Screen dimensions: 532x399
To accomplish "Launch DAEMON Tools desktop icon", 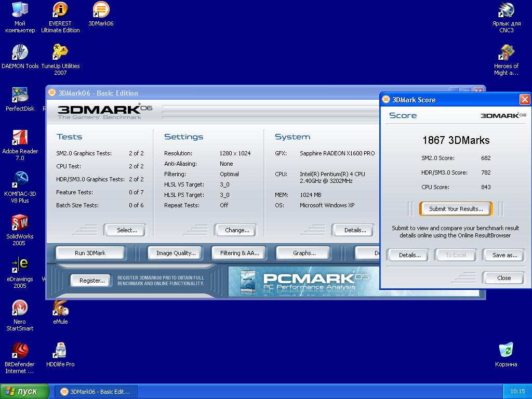I will [20, 52].
